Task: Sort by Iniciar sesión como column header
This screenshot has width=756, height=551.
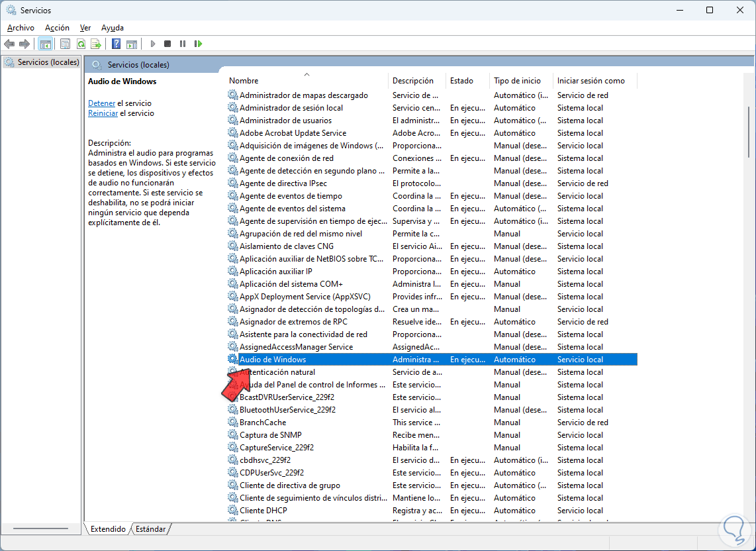Action: 595,81
